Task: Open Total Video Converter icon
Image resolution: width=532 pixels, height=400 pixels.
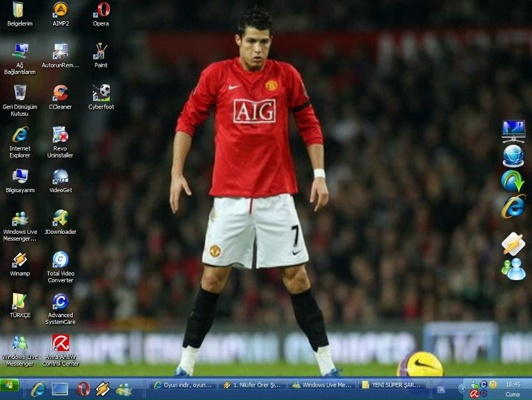Action: 60,260
